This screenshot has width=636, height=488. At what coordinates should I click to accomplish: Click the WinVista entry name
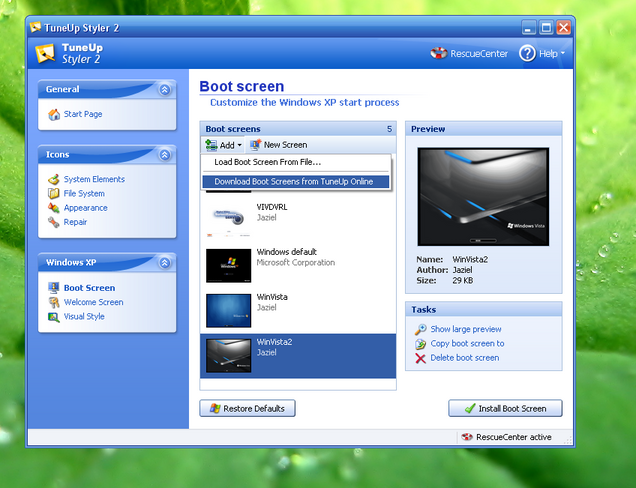click(x=272, y=297)
